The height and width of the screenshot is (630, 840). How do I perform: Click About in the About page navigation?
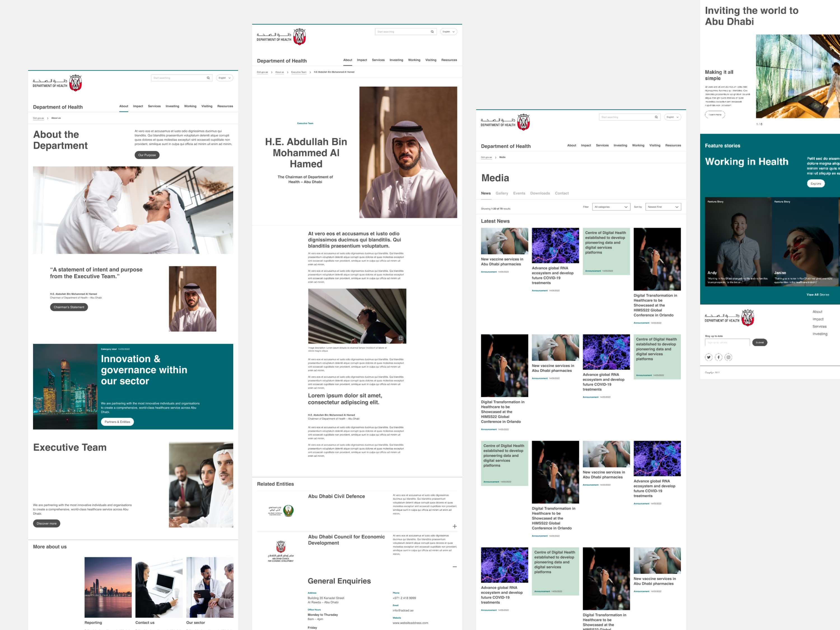123,106
